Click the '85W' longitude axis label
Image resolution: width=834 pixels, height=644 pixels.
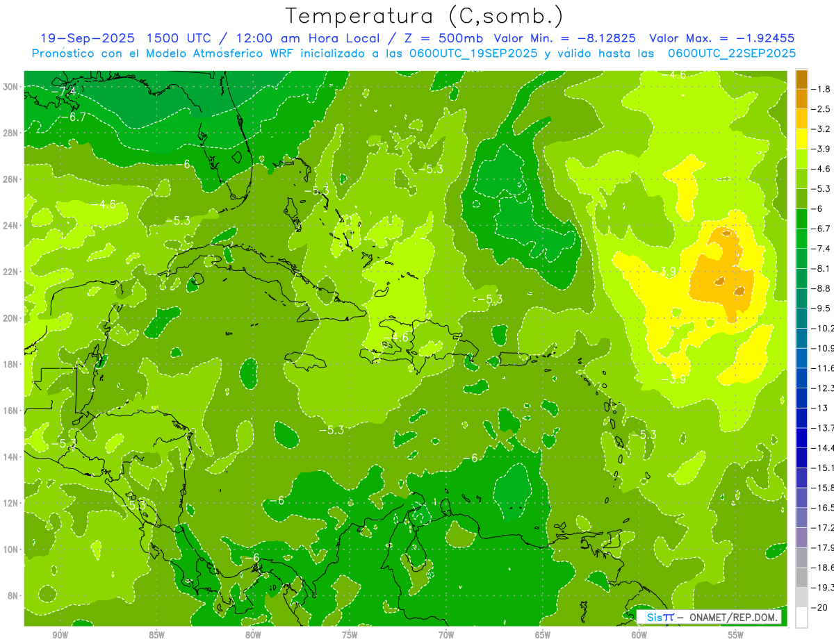click(156, 635)
